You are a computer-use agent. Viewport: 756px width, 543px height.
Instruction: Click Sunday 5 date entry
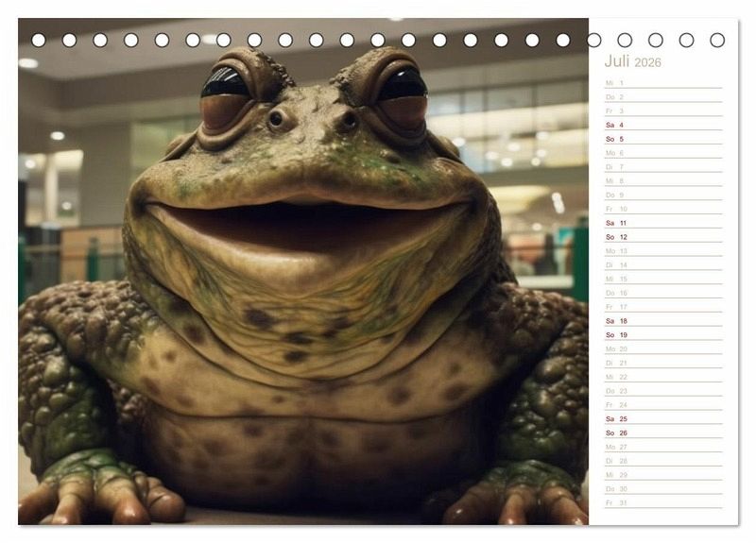click(661, 139)
